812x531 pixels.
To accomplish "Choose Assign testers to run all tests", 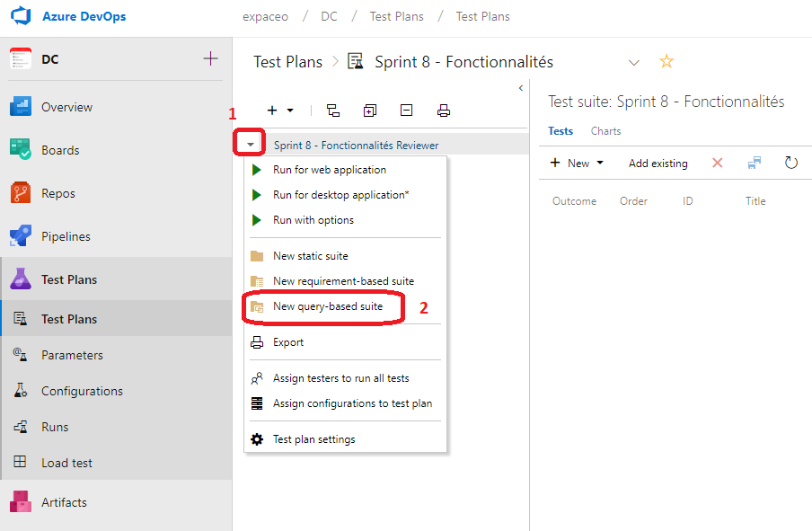I will point(346,378).
